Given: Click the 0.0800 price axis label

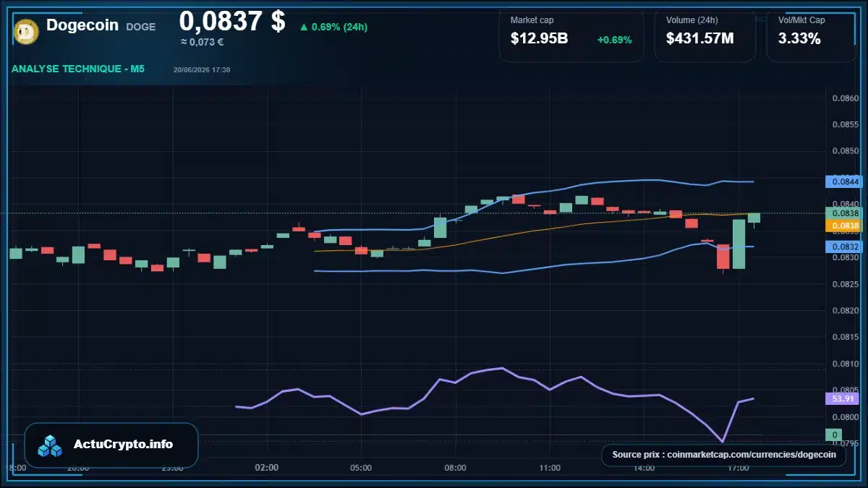Looking at the screenshot, I should [x=845, y=417].
